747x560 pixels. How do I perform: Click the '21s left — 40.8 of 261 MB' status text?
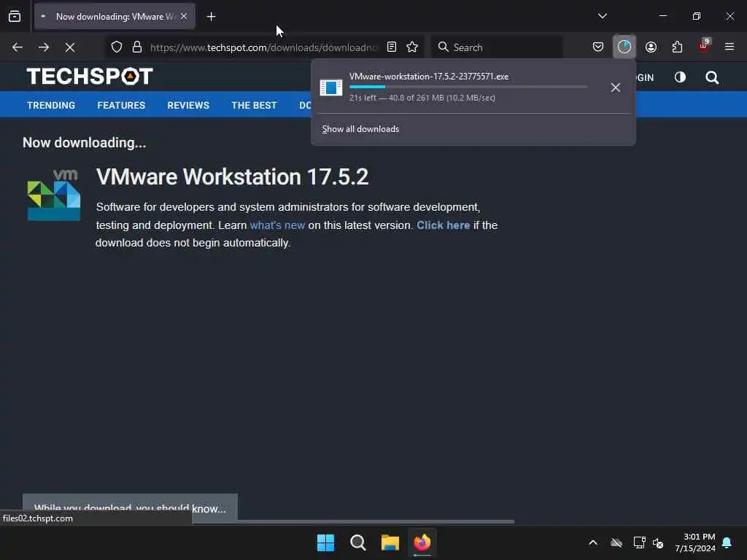pyautogui.click(x=422, y=98)
